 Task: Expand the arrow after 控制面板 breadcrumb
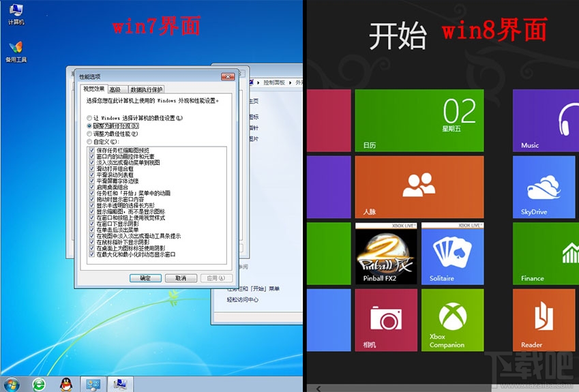pos(291,82)
